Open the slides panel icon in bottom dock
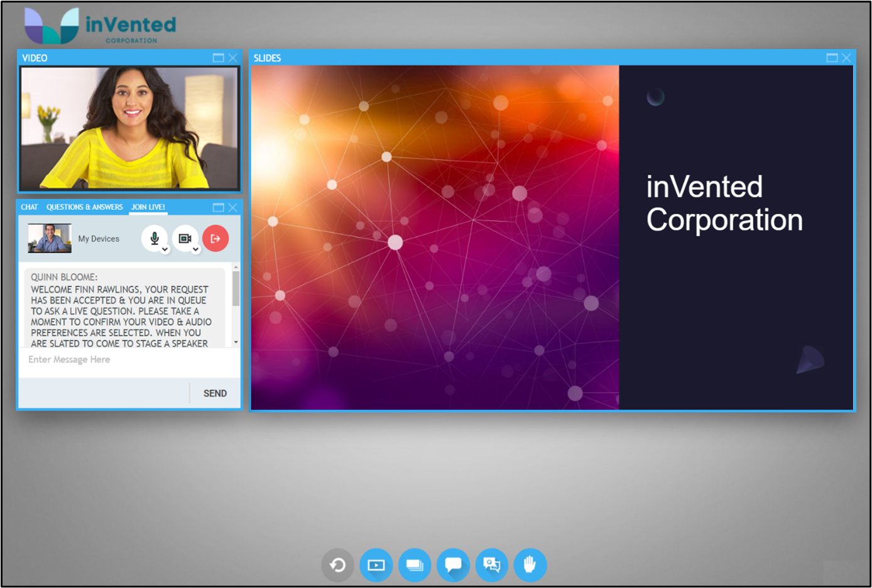The height and width of the screenshot is (588, 872). point(415,565)
